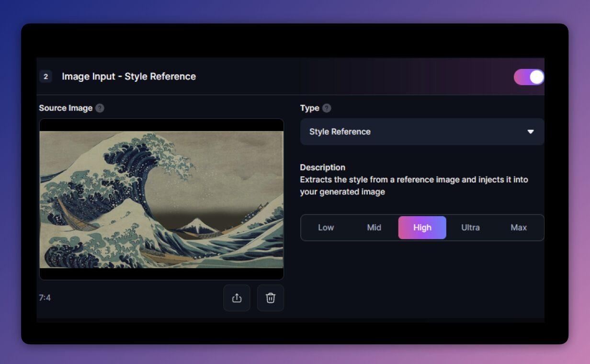
Task: Click the 7:4 aspect ratio label
Action: click(x=45, y=297)
